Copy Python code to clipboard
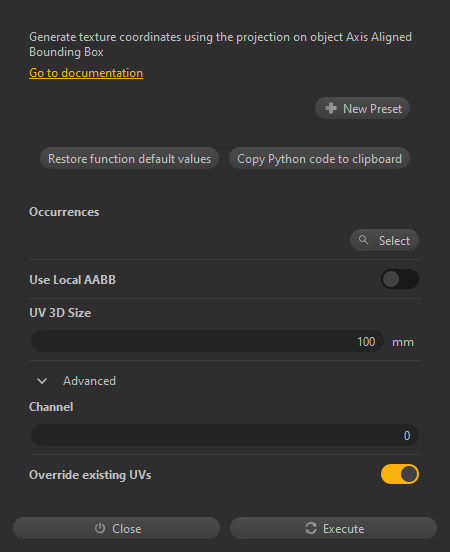 point(319,158)
